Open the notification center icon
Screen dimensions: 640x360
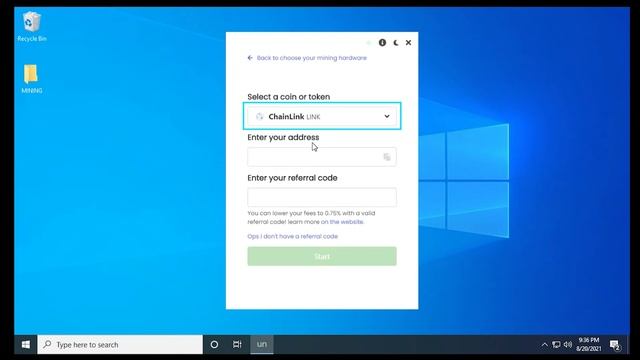(x=615, y=345)
